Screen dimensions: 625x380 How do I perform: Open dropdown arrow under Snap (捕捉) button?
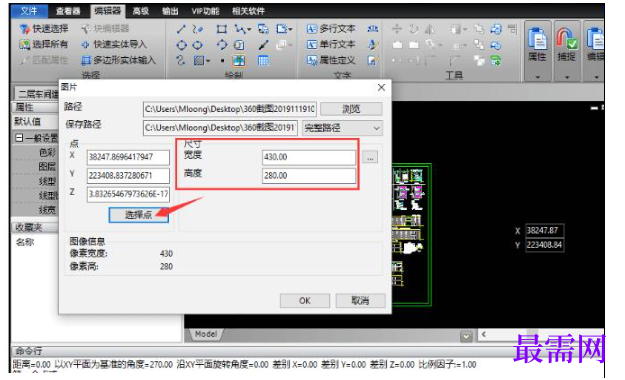point(567,77)
